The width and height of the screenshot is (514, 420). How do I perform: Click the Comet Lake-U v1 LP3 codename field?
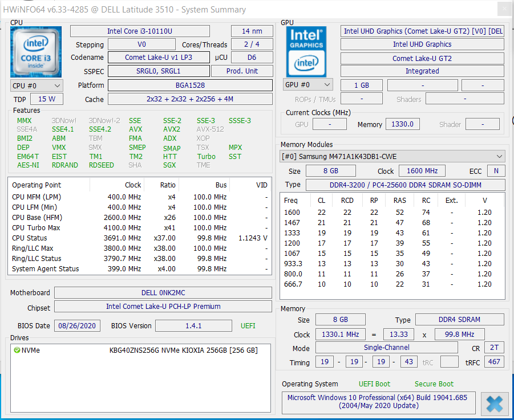click(x=159, y=58)
